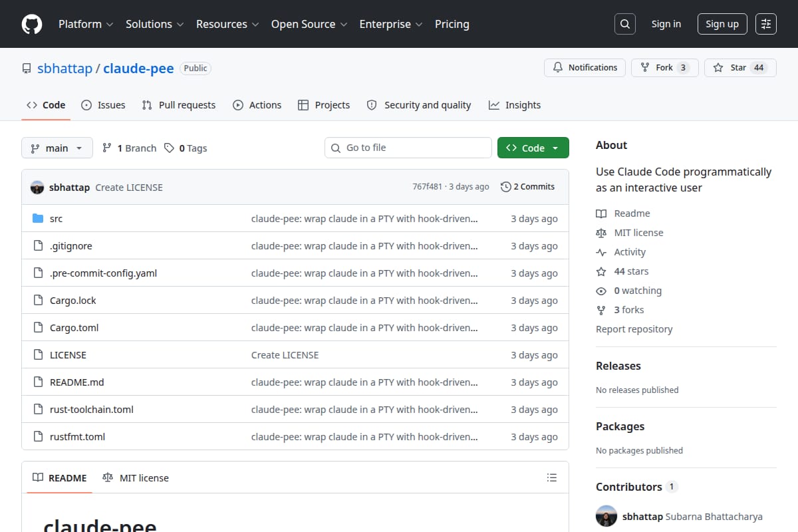Click contributor avatar of sbhattap

point(606,516)
